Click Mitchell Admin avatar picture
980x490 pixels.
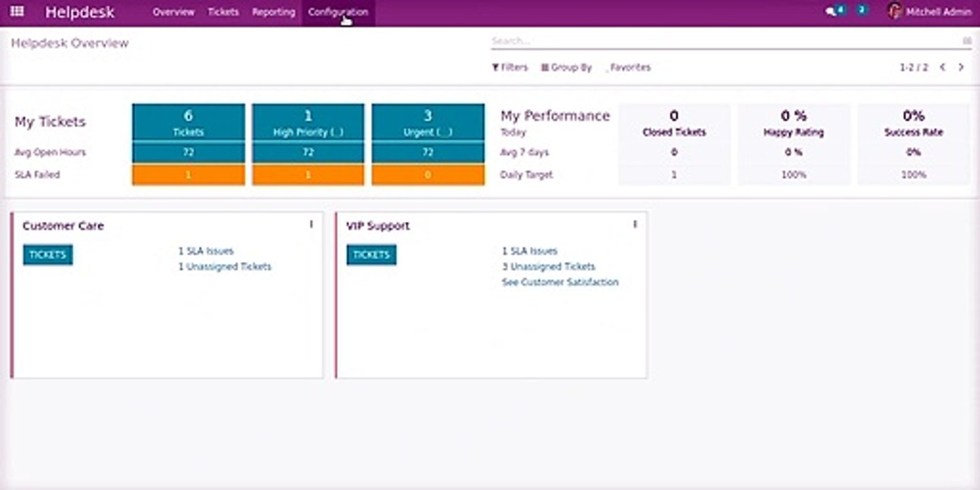pyautogui.click(x=895, y=12)
